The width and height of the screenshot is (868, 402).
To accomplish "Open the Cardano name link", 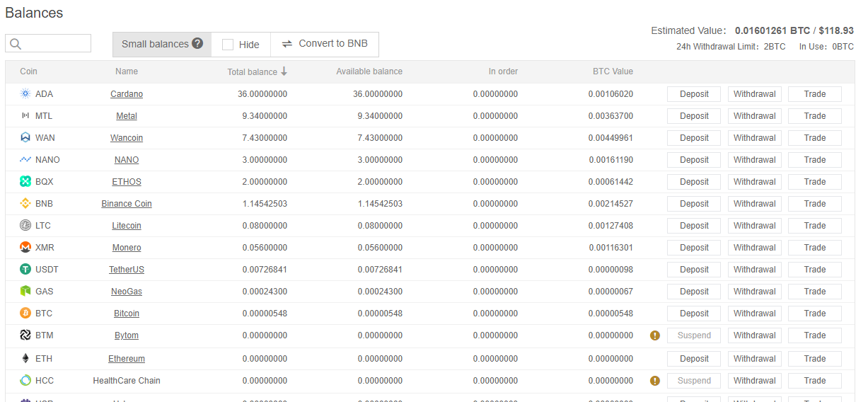I will pos(127,94).
